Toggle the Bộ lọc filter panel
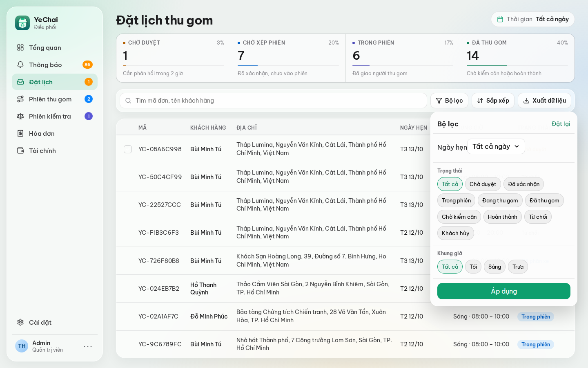 (449, 101)
